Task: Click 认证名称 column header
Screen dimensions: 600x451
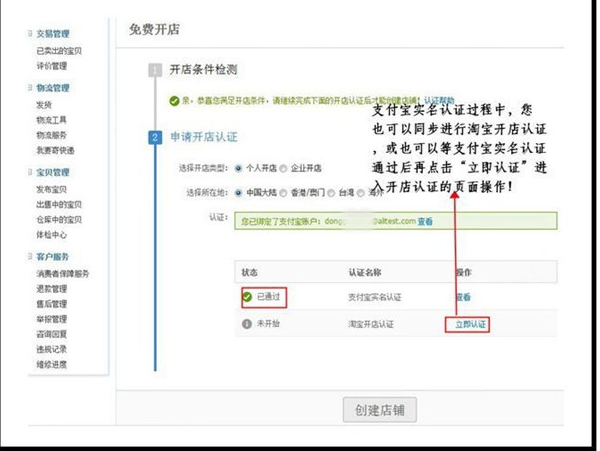Action: coord(365,272)
